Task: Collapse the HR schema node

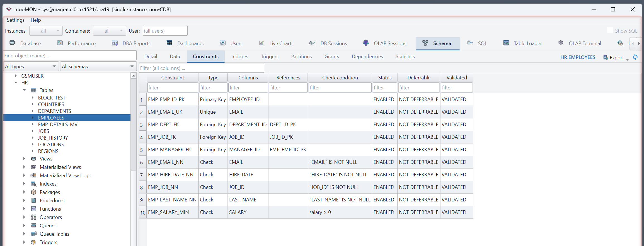Action: [x=16, y=83]
